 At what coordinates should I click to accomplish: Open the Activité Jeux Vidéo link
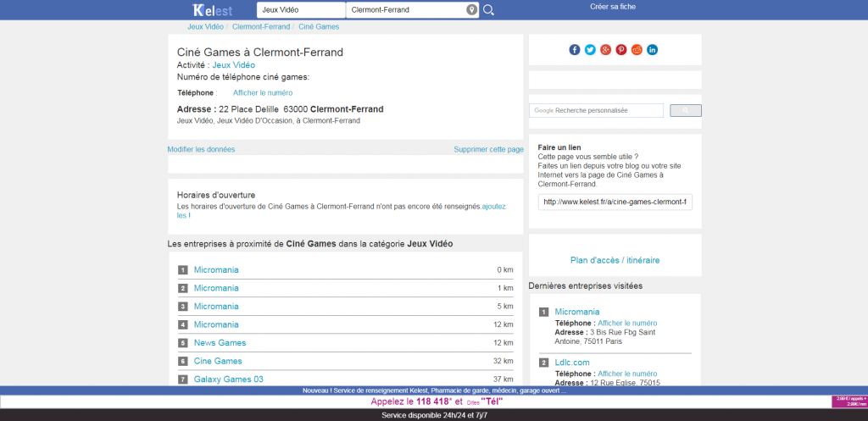[234, 64]
